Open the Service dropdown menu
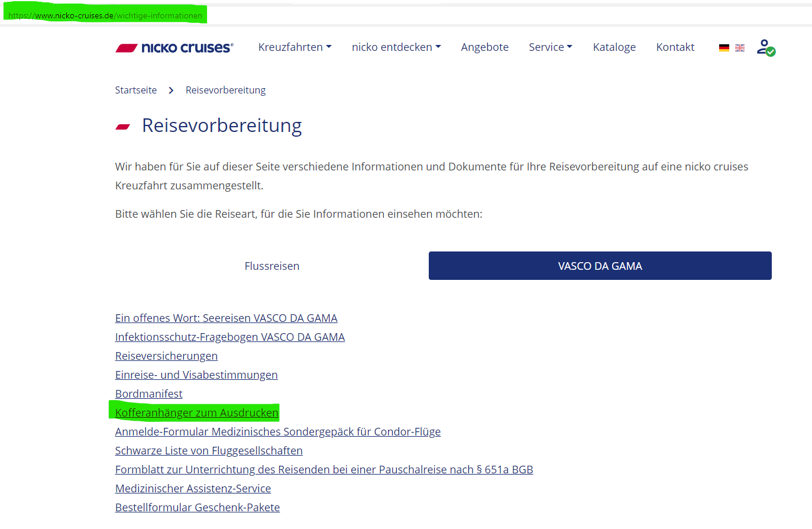This screenshot has height=529, width=812. 550,47
